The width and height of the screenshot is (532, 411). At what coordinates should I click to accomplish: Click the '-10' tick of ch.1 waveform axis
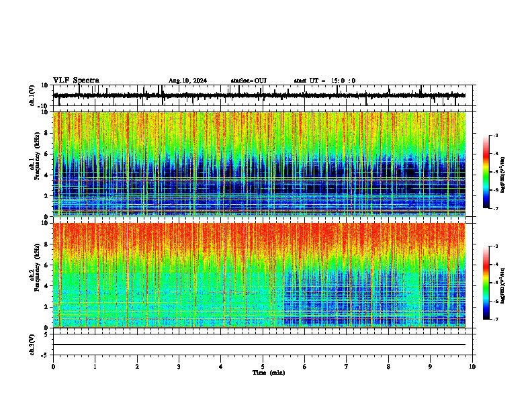[x=43, y=106]
